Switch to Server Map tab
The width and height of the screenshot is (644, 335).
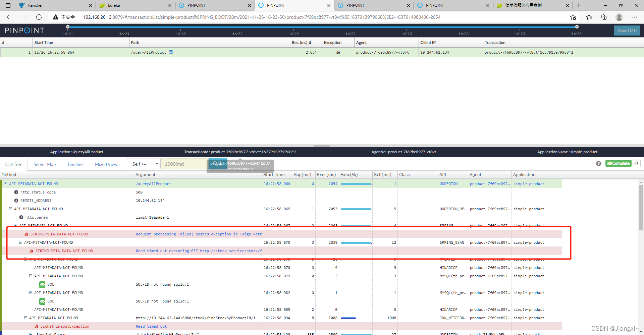[x=45, y=164]
